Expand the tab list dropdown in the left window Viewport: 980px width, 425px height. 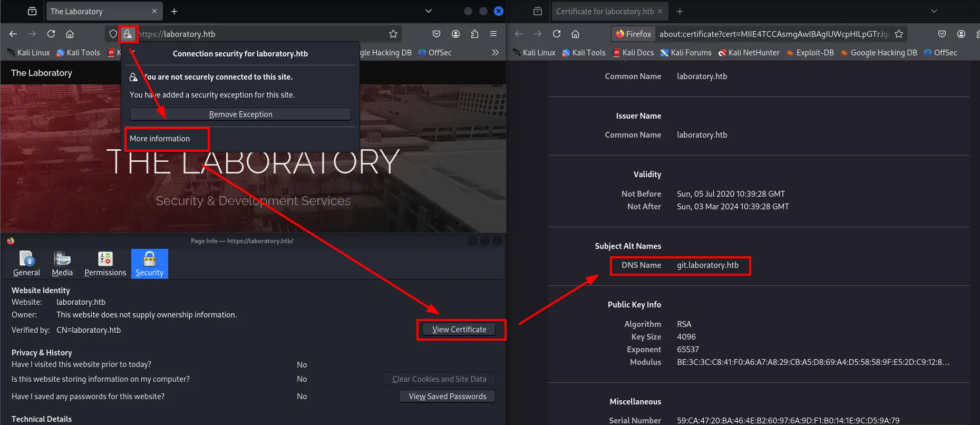click(x=429, y=11)
